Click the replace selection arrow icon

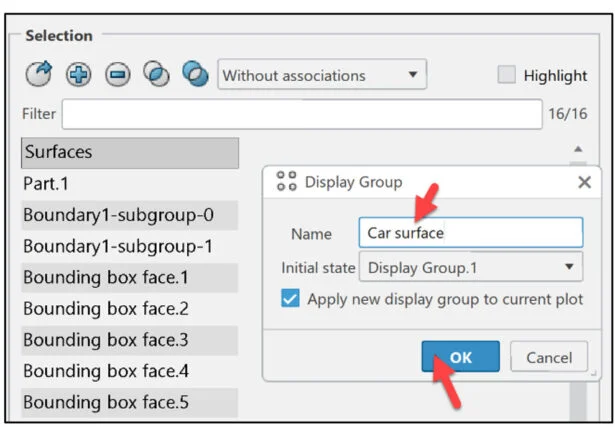pos(39,76)
